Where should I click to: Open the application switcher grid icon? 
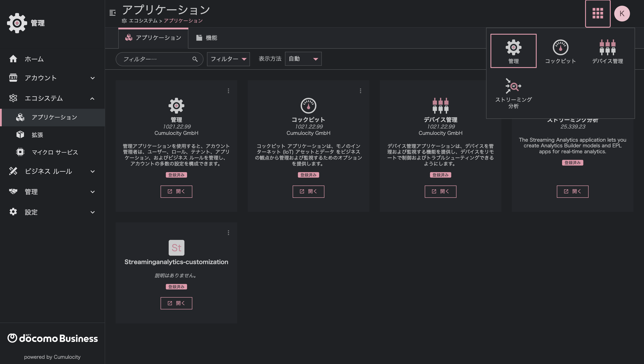[x=598, y=14]
